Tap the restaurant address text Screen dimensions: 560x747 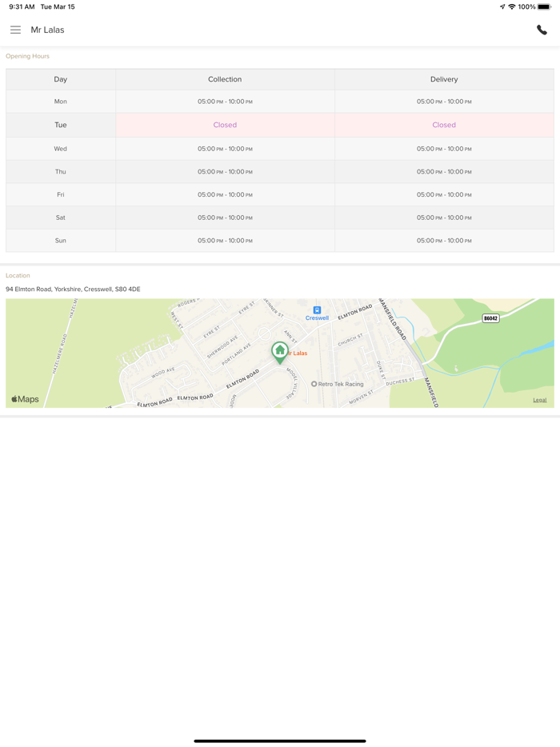point(73,290)
